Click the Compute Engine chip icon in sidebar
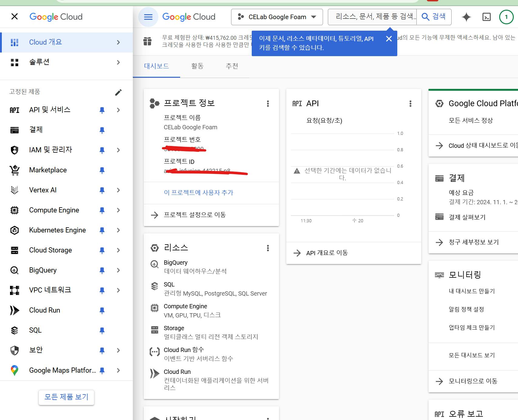 point(15,210)
